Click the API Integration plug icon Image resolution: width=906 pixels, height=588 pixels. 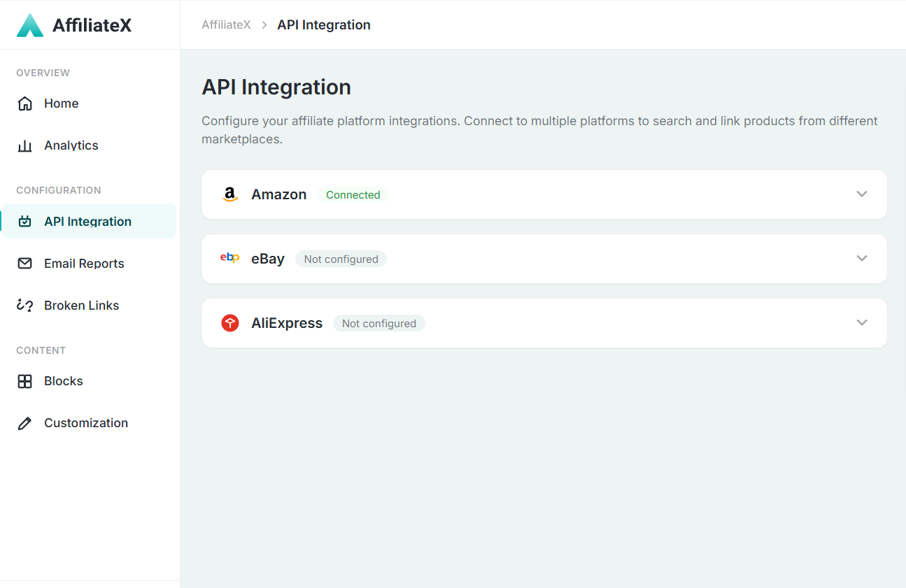tap(25, 222)
